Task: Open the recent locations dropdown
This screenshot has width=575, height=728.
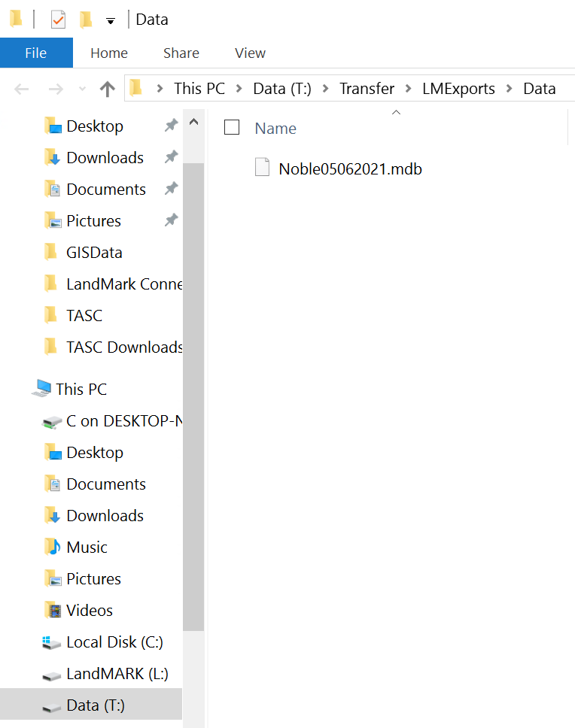Action: pos(82,89)
